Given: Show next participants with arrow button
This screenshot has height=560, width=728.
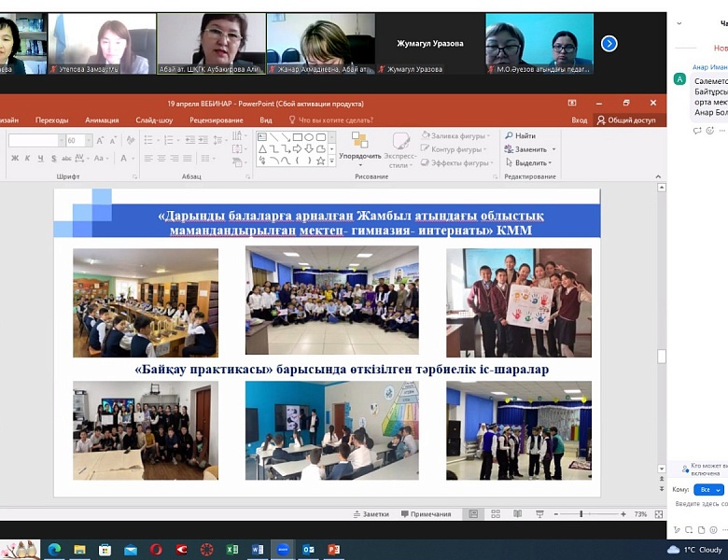Looking at the screenshot, I should [609, 43].
